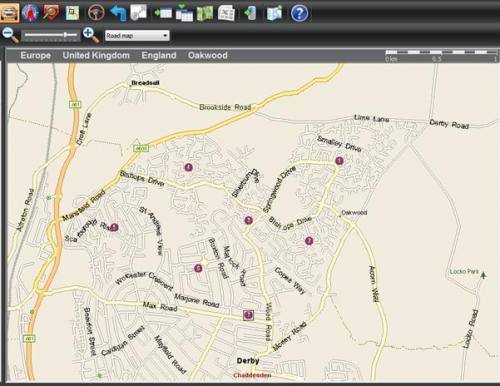Screen dimensions: 500x386
Task: Click the Locko Park label
Action: [x=464, y=272]
